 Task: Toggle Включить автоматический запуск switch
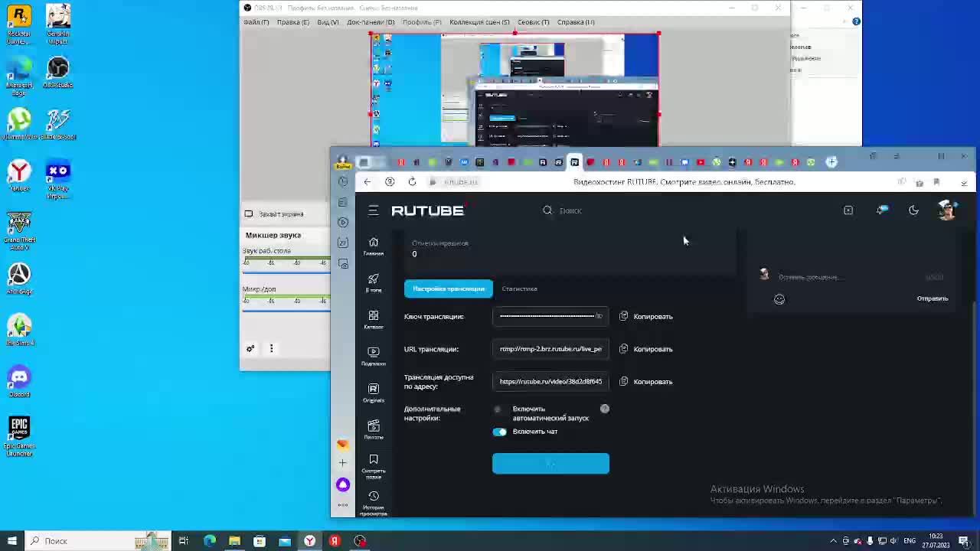pyautogui.click(x=499, y=409)
